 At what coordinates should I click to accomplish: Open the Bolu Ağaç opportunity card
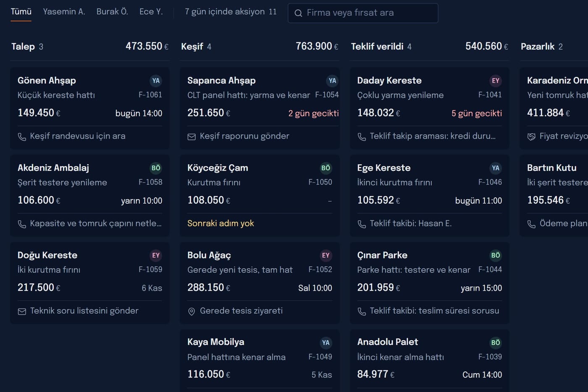[x=260, y=283]
